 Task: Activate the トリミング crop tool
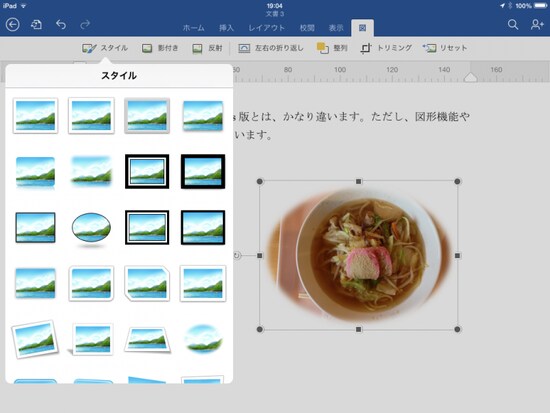[x=386, y=48]
